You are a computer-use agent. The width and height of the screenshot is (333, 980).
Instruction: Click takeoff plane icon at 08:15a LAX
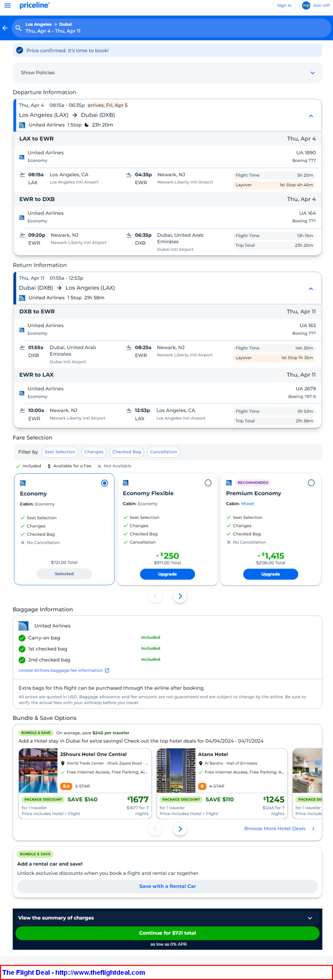pos(22,175)
